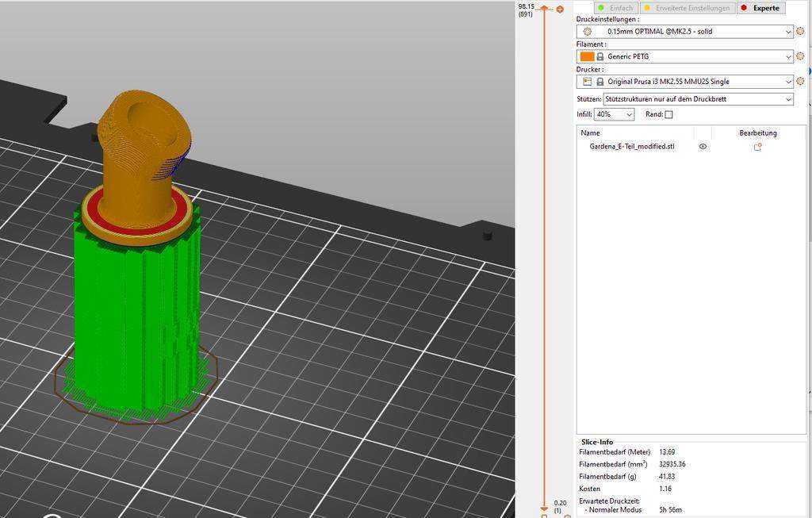Open print settings via gear beside Druckeinstellungen

point(800,31)
